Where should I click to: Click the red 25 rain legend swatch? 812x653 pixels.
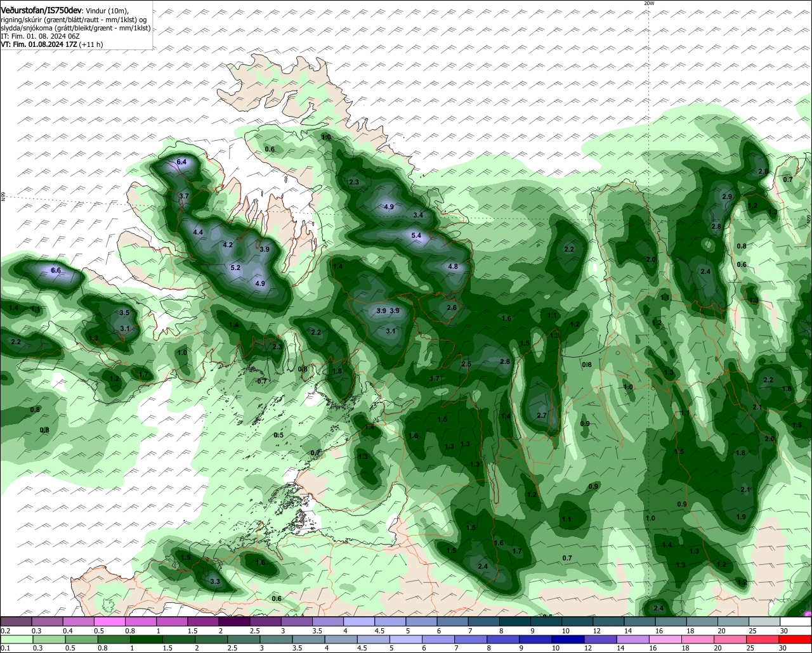click(x=764, y=640)
